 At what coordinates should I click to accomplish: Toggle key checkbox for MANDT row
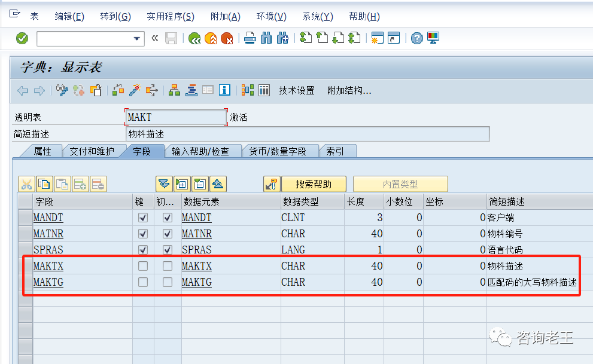(x=142, y=218)
